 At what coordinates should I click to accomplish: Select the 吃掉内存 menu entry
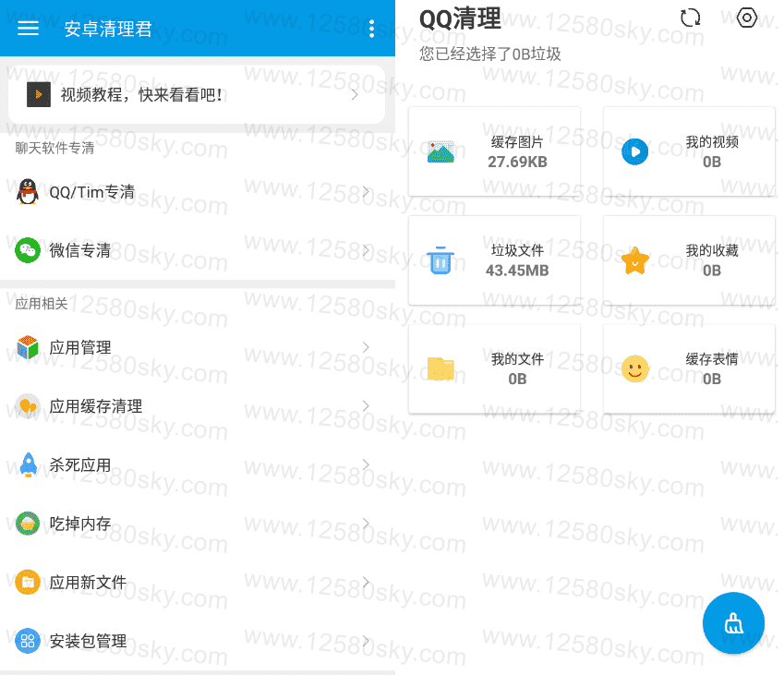[x=198, y=524]
